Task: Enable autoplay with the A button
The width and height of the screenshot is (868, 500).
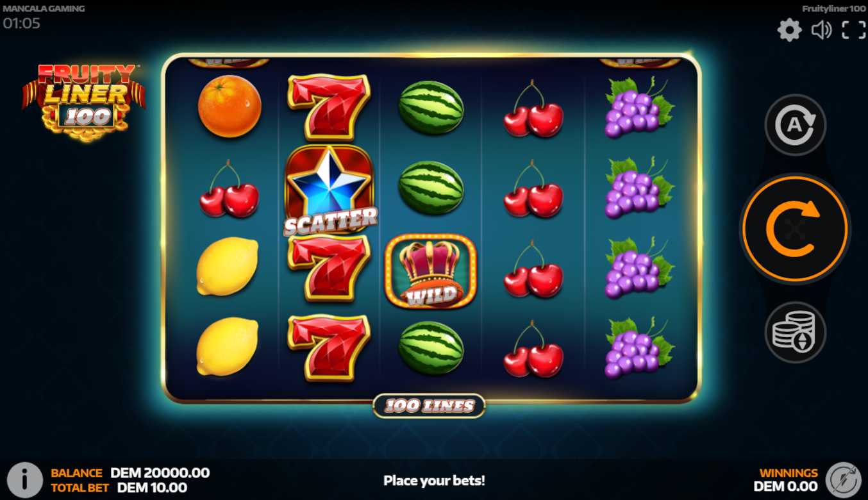Action: 795,124
